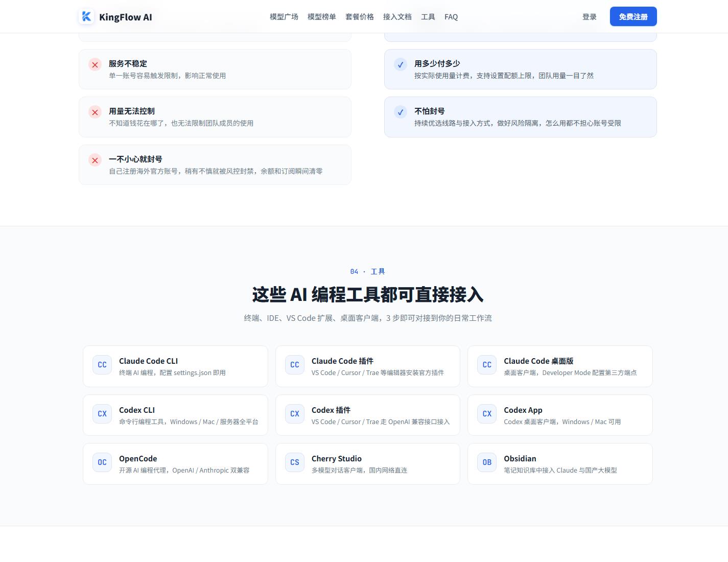Go to 套餐价格 in the navigation
The width and height of the screenshot is (728, 562).
pos(360,17)
